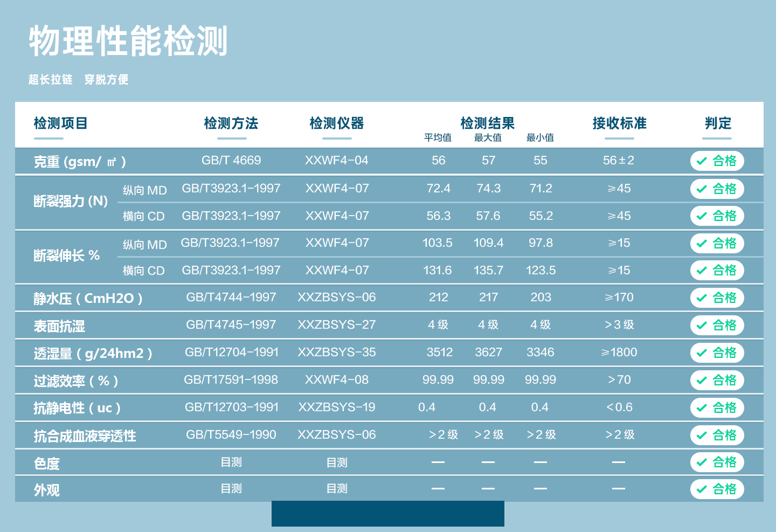Viewport: 776px width, 532px height.
Task: Click the 合格 checkmark for 透湿量 row
Action: (x=717, y=353)
